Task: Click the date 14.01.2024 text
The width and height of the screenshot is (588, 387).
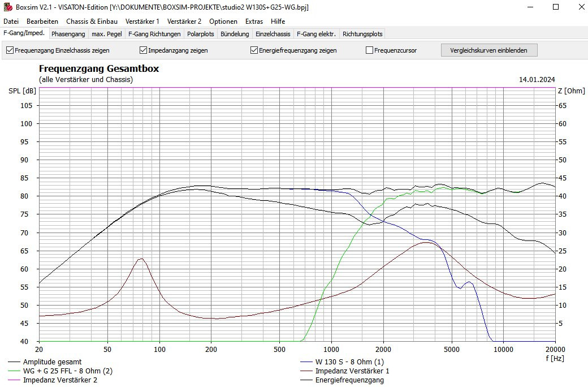Action: [537, 80]
